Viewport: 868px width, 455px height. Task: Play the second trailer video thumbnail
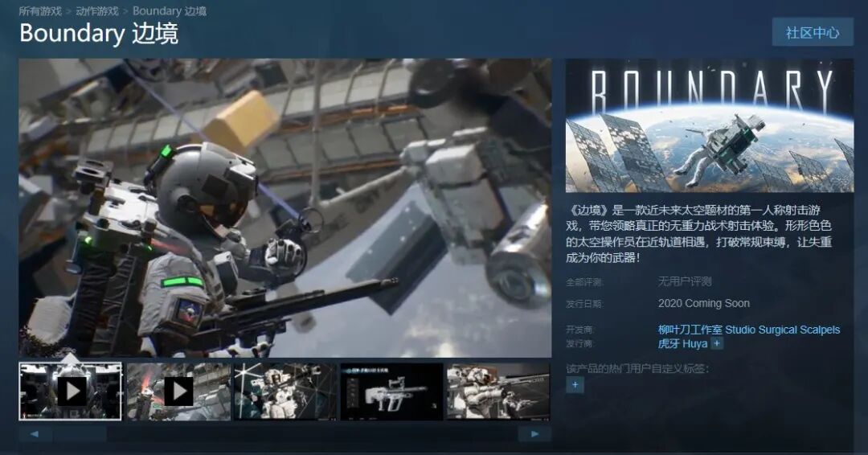[178, 391]
